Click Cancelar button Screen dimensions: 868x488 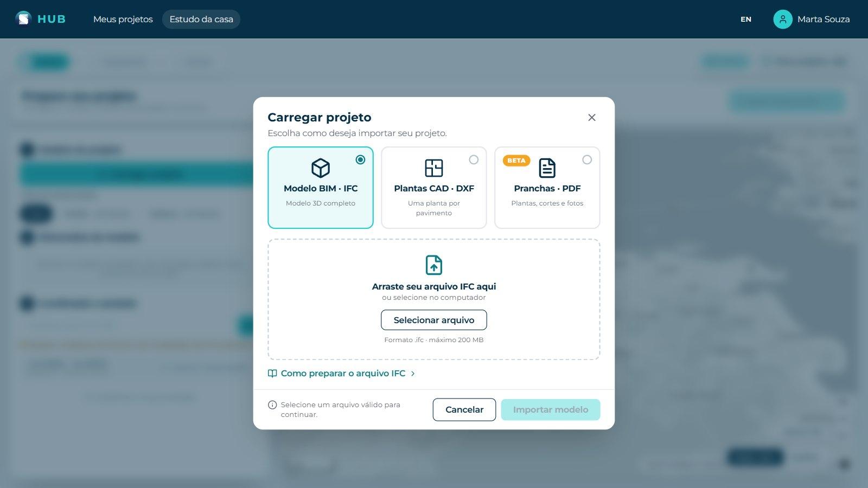pos(464,409)
